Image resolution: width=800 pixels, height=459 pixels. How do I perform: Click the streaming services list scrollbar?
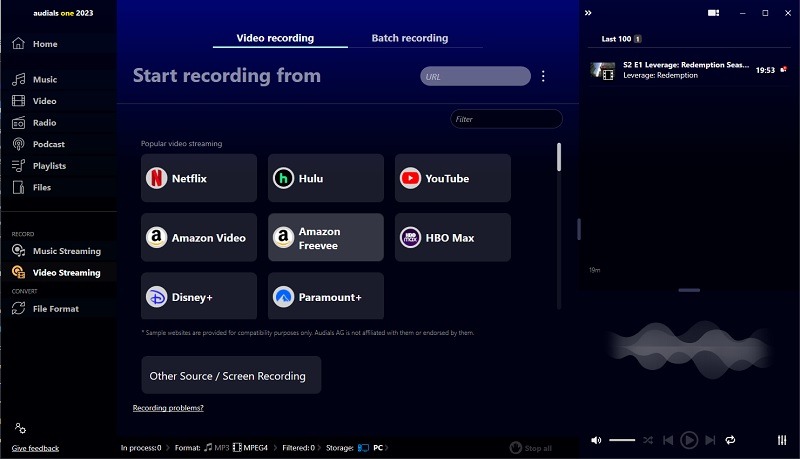tap(559, 157)
